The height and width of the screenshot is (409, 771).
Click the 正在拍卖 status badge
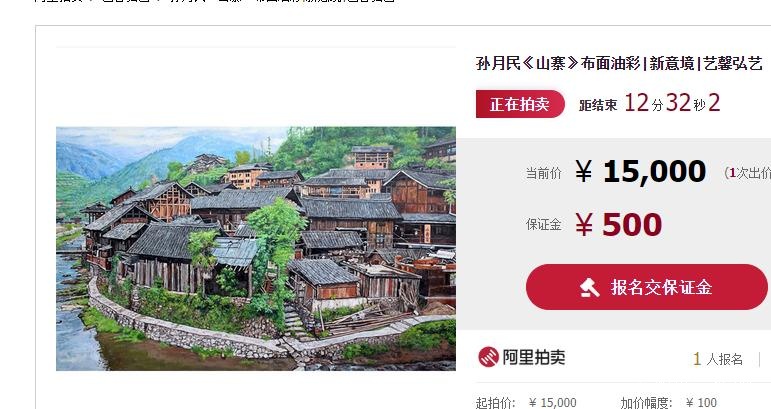point(520,104)
